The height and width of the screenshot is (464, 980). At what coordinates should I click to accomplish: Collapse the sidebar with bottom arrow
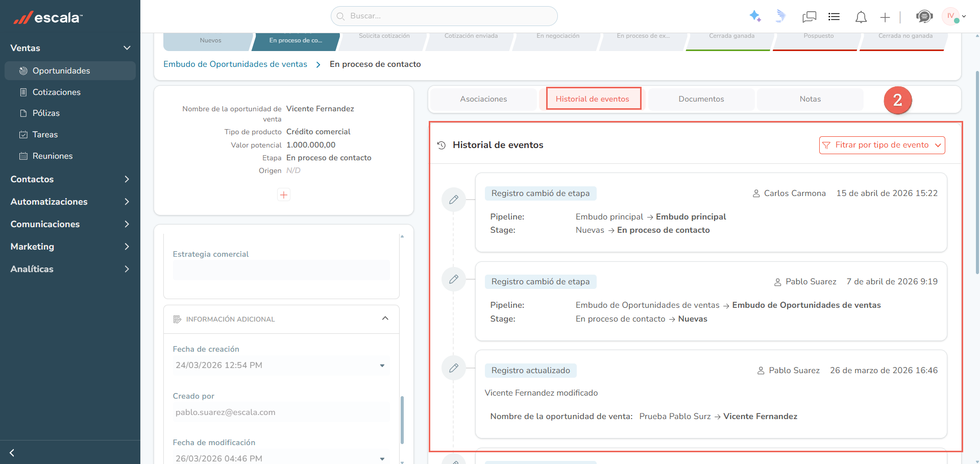tap(12, 453)
